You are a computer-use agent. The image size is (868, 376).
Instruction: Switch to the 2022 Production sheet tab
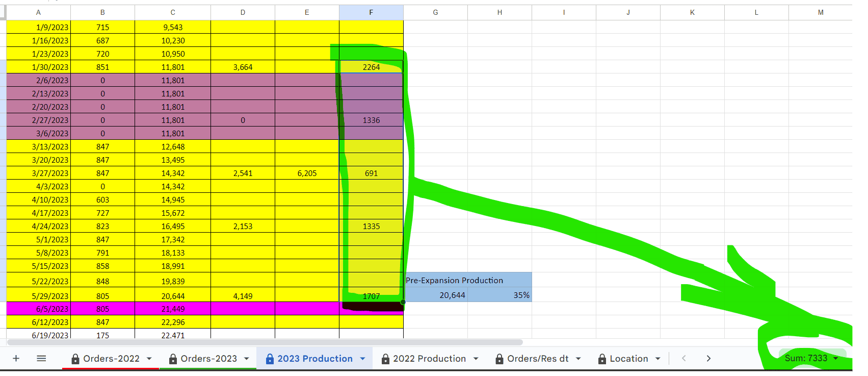[429, 359]
